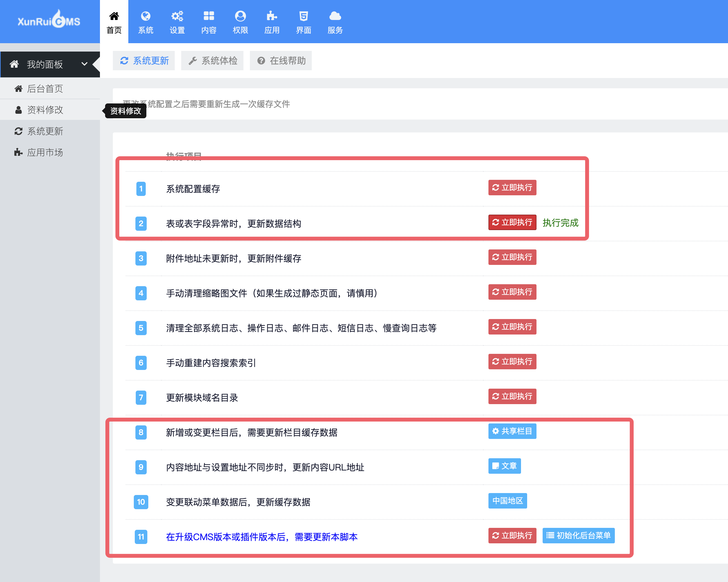Click text 变更联动菜单数据后，更新缓存数据
Image resolution: width=728 pixels, height=582 pixels.
coord(238,502)
